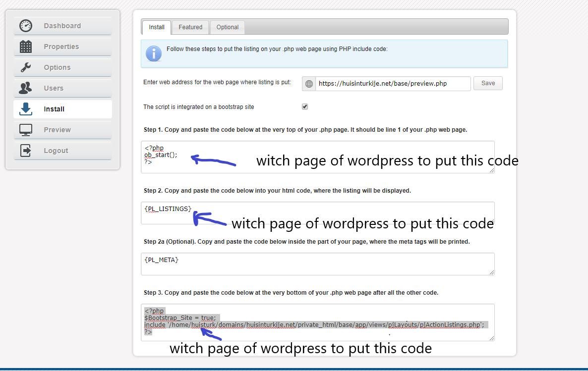Click the {PL_META} code text area

[317, 264]
